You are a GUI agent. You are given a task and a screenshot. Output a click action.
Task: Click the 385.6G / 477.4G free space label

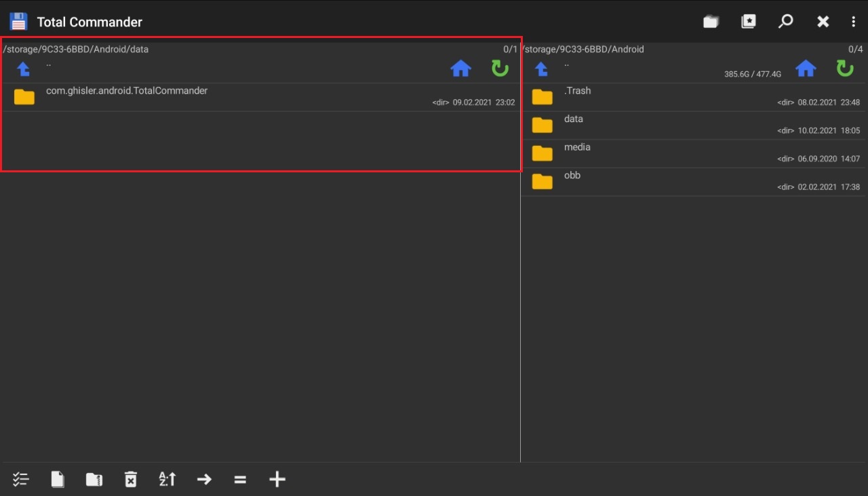tap(753, 74)
